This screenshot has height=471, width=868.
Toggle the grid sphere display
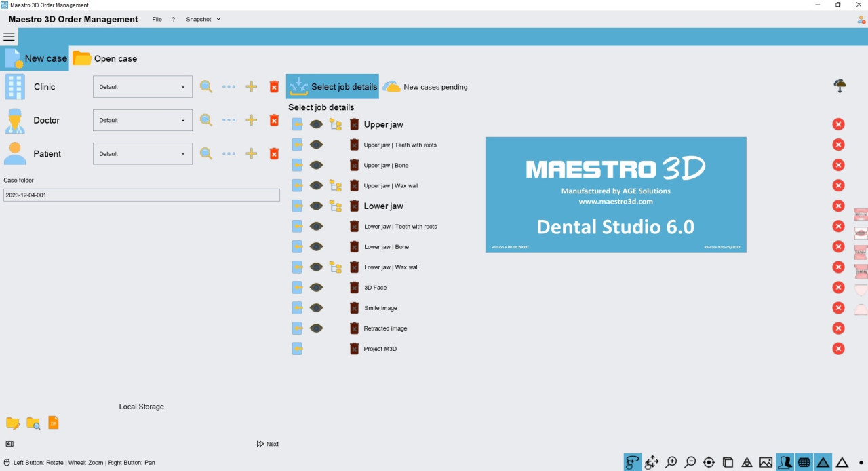804,462
